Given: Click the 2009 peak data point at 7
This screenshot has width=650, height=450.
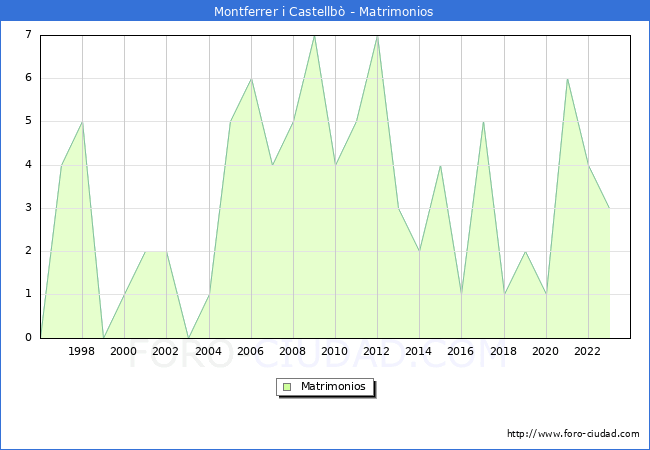Looking at the screenshot, I should [314, 36].
